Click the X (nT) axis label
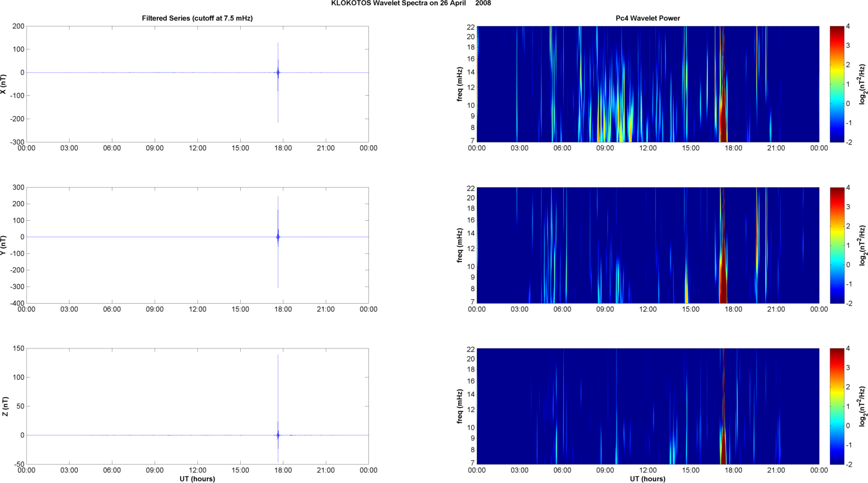The width and height of the screenshot is (868, 483). click(x=4, y=84)
